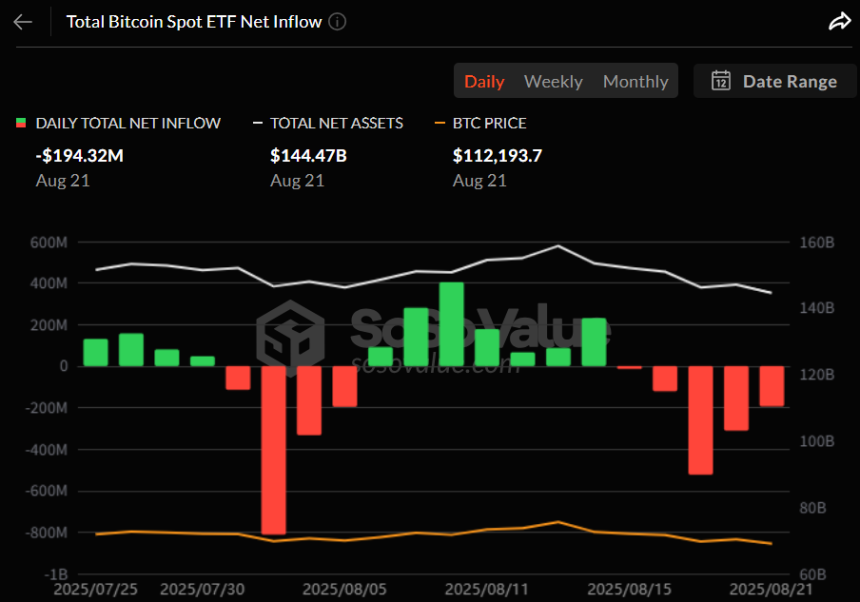Click the SoSoValue watermark logo
This screenshot has width=860, height=602.
point(290,338)
